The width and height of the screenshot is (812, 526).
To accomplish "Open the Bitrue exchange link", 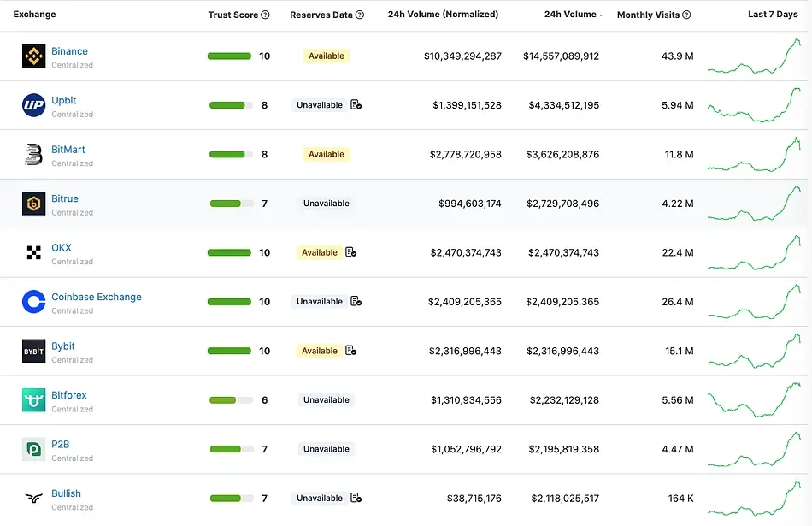I will point(65,198).
